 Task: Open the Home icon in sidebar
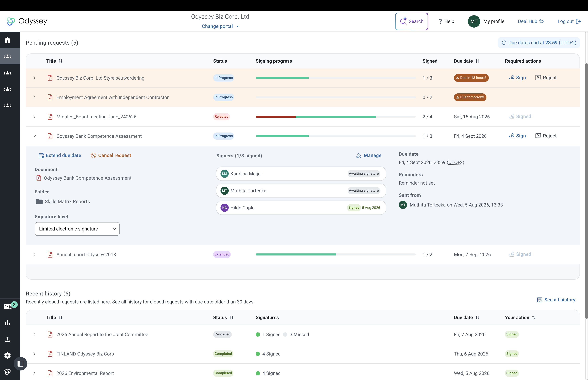tap(8, 40)
